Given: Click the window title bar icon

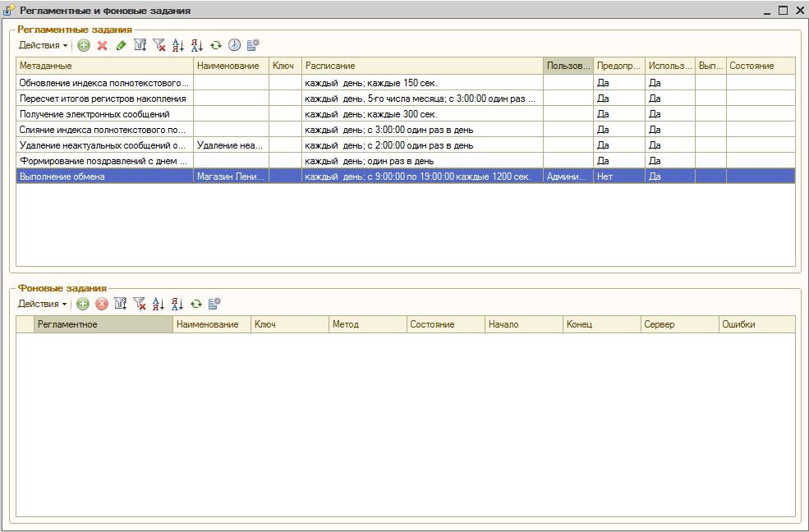Looking at the screenshot, I should (x=9, y=11).
